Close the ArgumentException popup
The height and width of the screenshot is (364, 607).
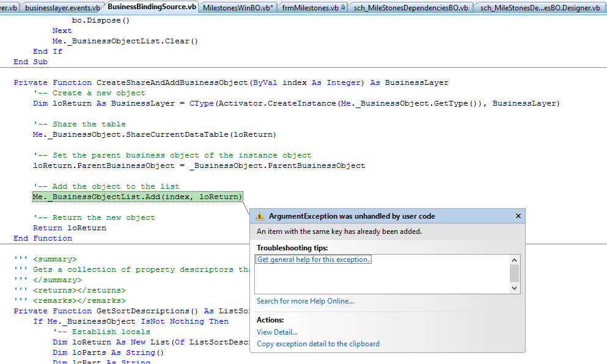point(518,216)
